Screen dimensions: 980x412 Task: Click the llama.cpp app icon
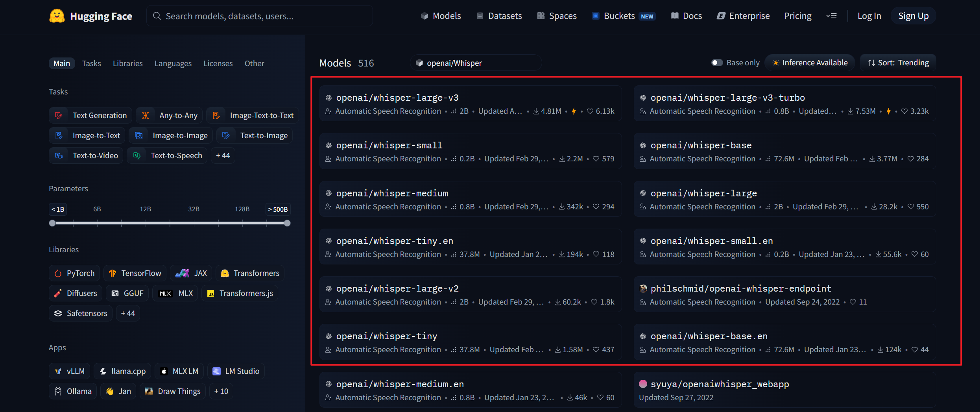103,371
